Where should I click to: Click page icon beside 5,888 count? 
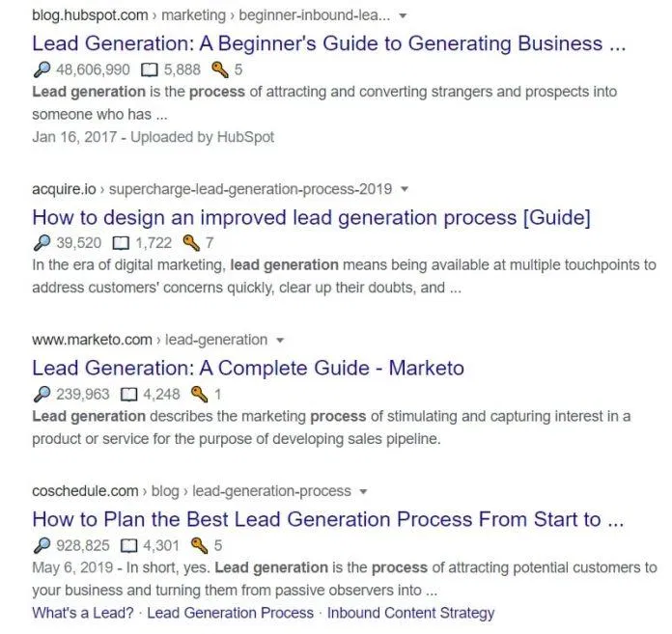pos(149,69)
